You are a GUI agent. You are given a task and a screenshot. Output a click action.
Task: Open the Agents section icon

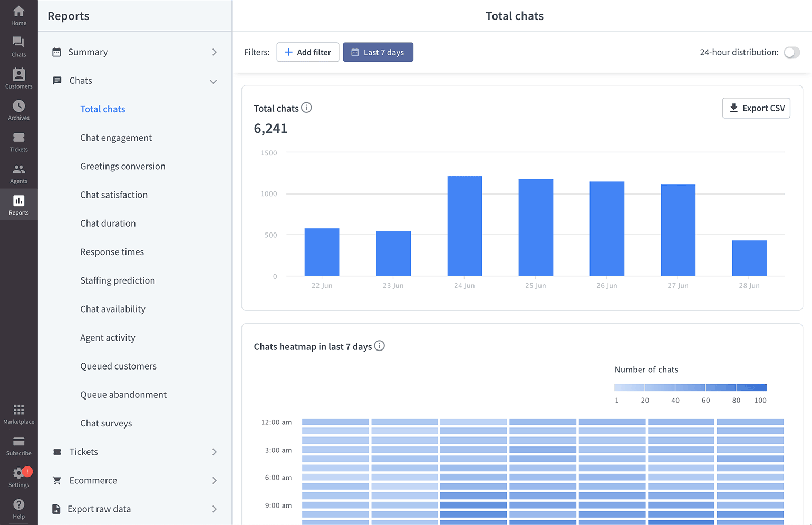pyautogui.click(x=18, y=173)
